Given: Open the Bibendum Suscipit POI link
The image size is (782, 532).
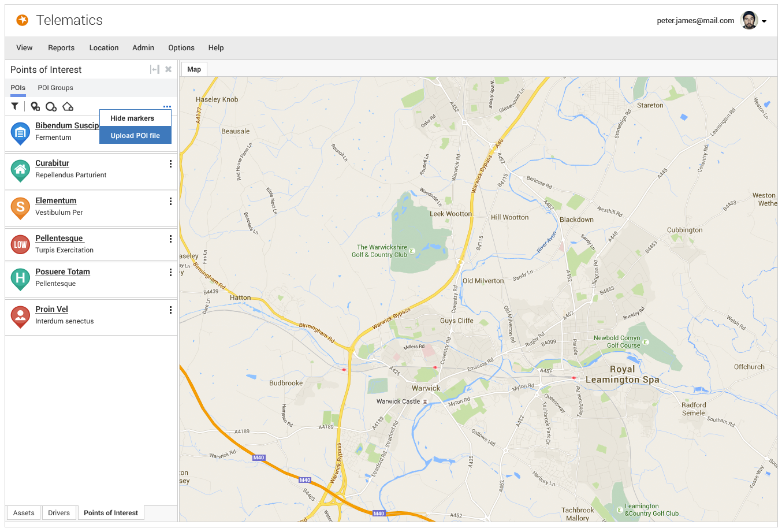Looking at the screenshot, I should [67, 125].
